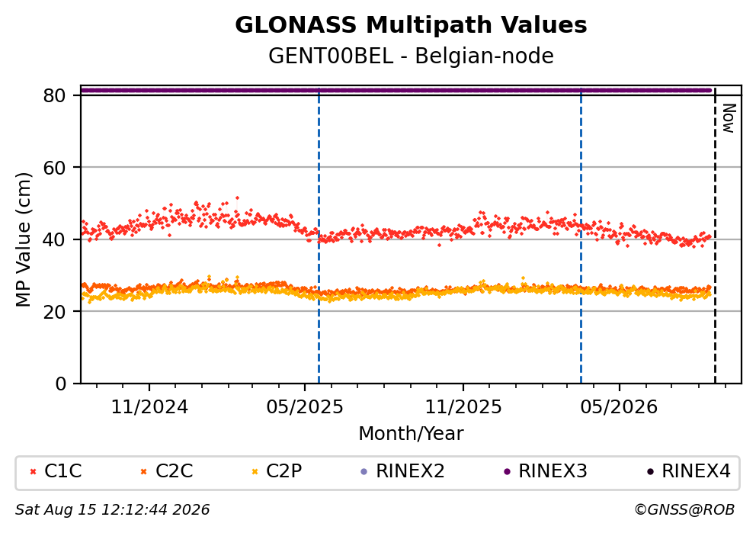The width and height of the screenshot is (756, 533).
Task: Click the RINEX3 purple legend dot
Action: click(507, 472)
